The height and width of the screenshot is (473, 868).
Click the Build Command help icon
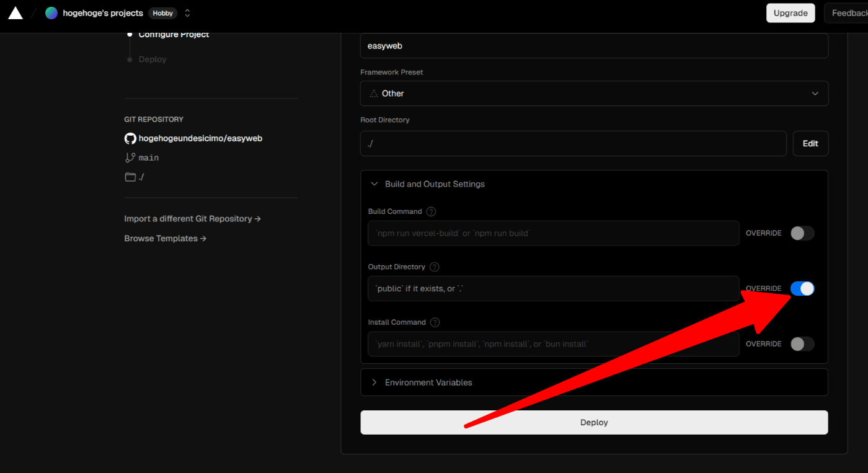coord(431,211)
